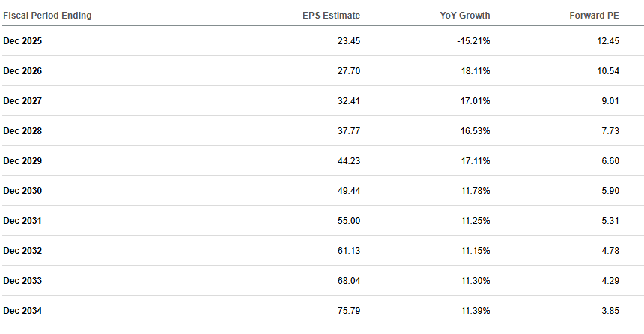Viewport: 644px width, 334px height.
Task: Click the YoY Growth column header
Action: coord(466,15)
